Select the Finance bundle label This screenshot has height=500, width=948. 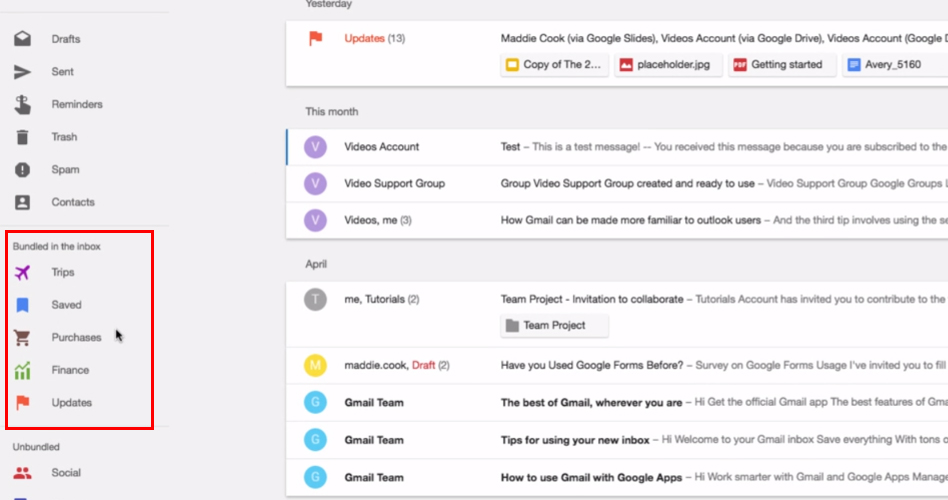pyautogui.click(x=70, y=370)
